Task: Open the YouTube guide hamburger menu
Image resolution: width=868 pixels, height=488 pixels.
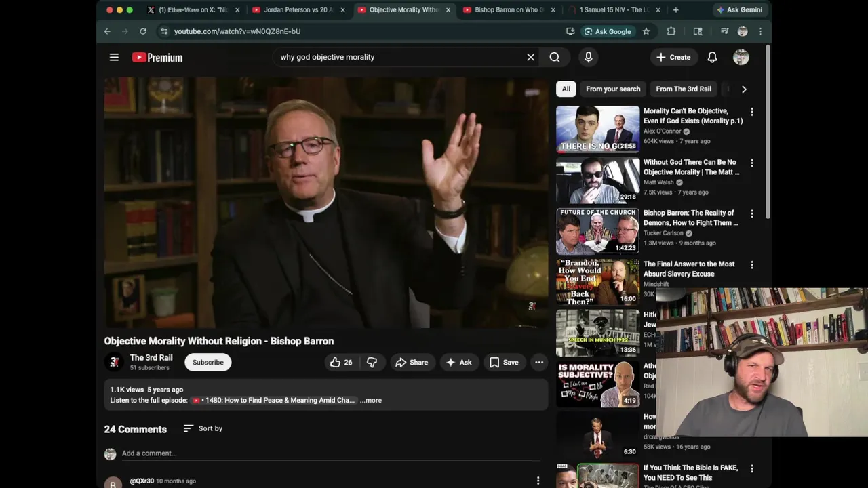Action: pyautogui.click(x=114, y=57)
